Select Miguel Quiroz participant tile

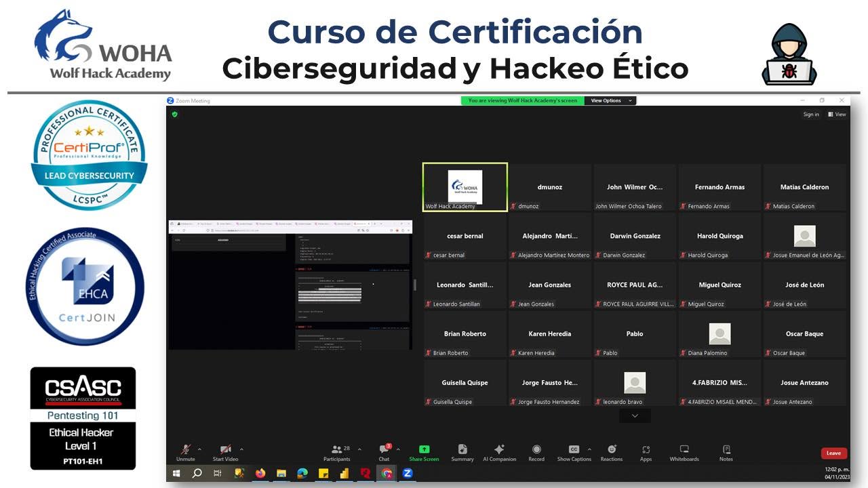pyautogui.click(x=719, y=285)
